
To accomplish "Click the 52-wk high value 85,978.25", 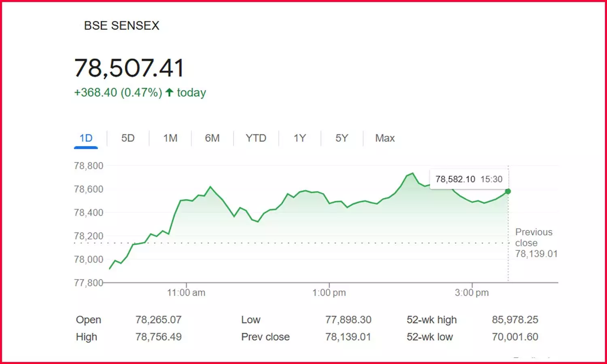I will tap(515, 320).
